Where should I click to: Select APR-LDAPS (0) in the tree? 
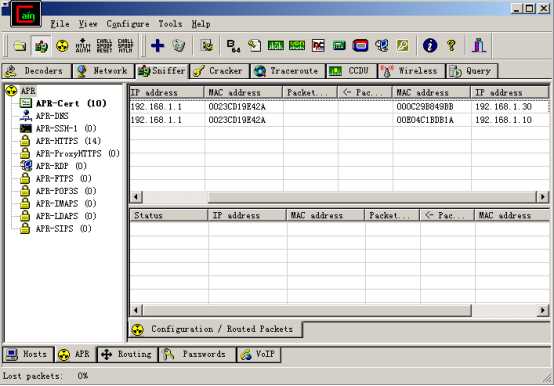66,216
